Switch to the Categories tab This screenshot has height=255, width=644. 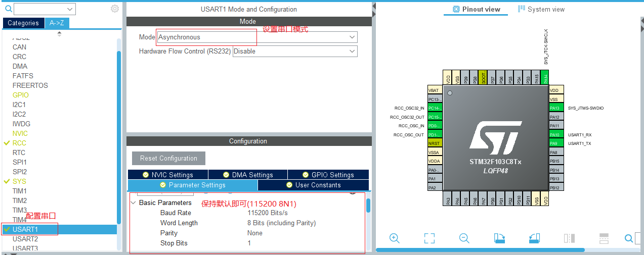coord(23,23)
